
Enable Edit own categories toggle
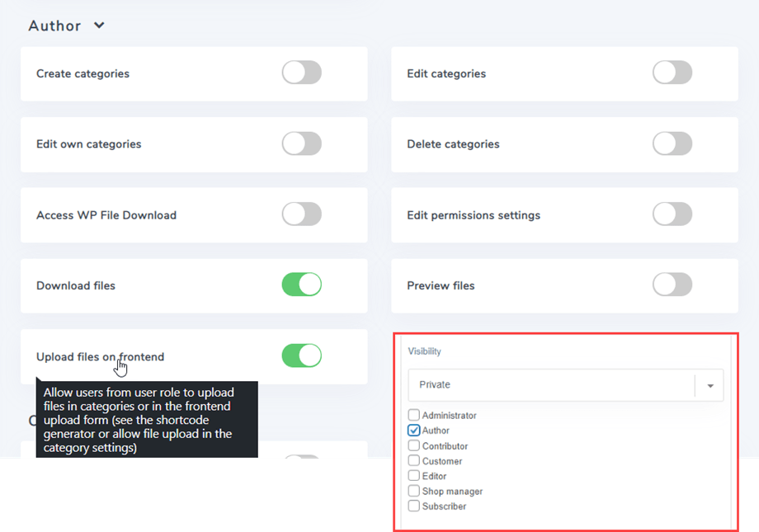click(x=301, y=144)
